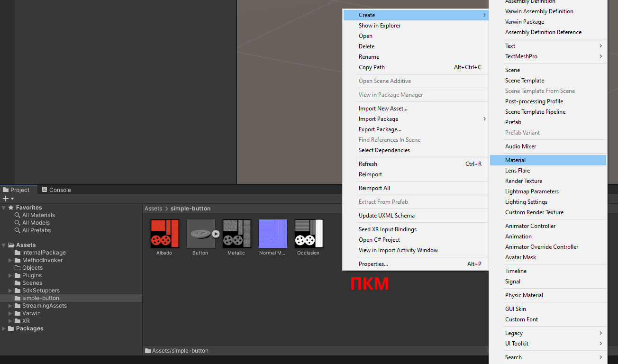618x364 pixels.
Task: Switch to the Console tab
Action: click(56, 190)
